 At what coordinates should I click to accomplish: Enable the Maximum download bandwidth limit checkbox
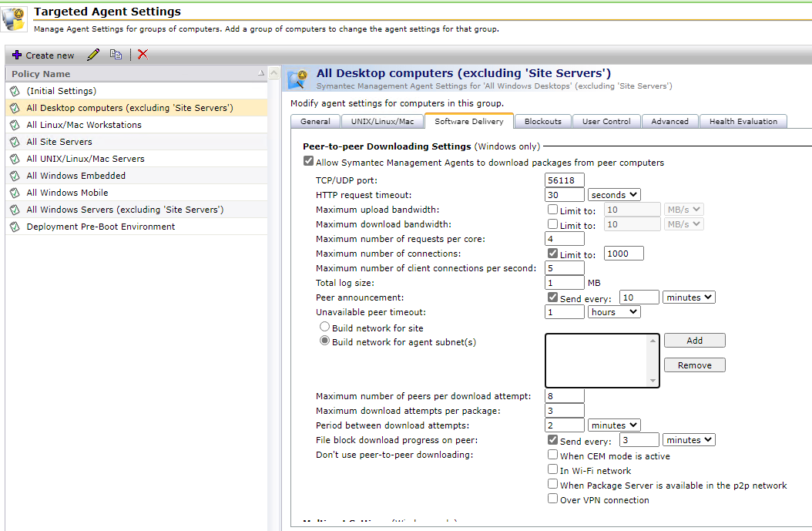pyautogui.click(x=552, y=223)
